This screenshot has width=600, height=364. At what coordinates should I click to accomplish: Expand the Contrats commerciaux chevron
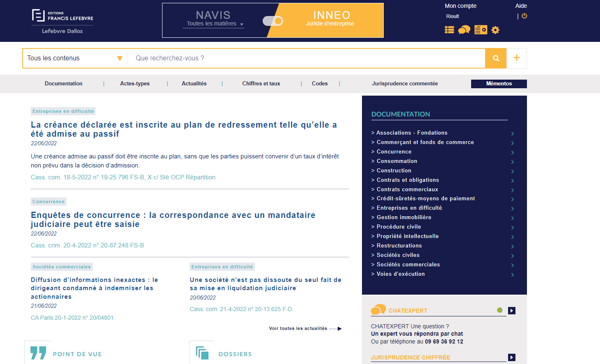(x=513, y=190)
